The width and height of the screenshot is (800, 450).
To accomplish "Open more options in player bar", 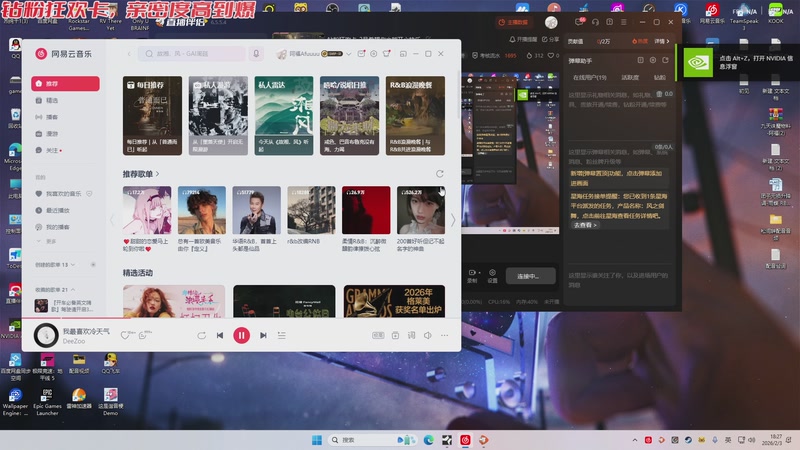I will (x=444, y=335).
